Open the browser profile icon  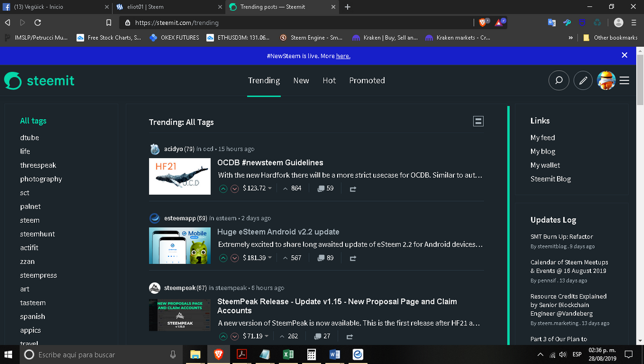point(619,23)
